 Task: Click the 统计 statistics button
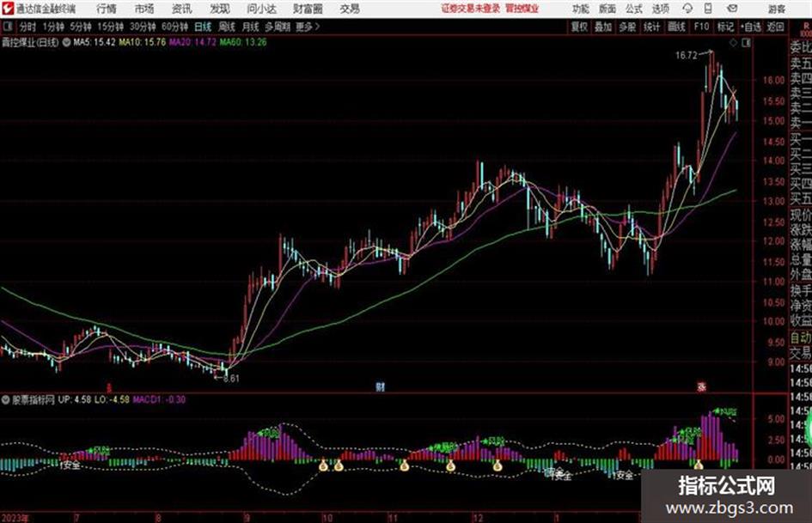pos(651,27)
